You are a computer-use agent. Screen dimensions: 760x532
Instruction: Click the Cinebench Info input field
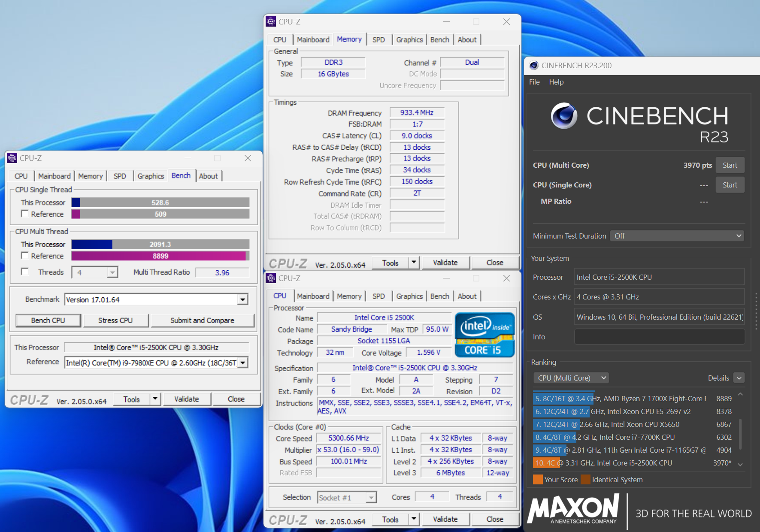coord(659,336)
